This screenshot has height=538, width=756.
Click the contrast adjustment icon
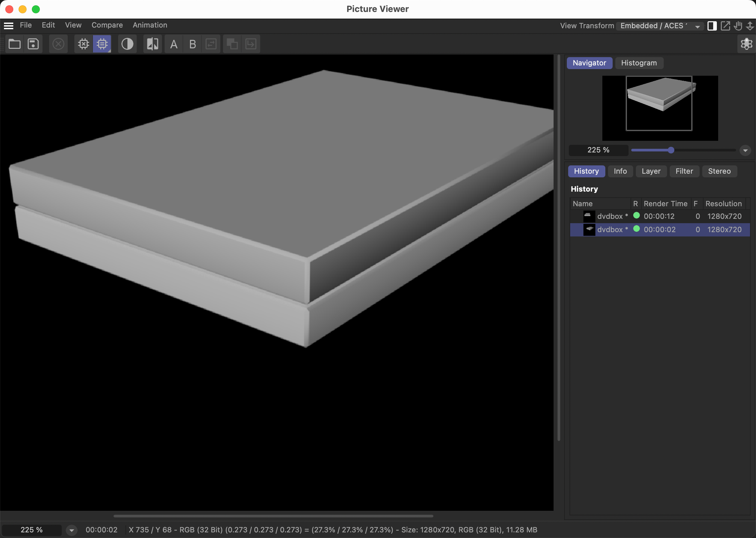pyautogui.click(x=127, y=44)
